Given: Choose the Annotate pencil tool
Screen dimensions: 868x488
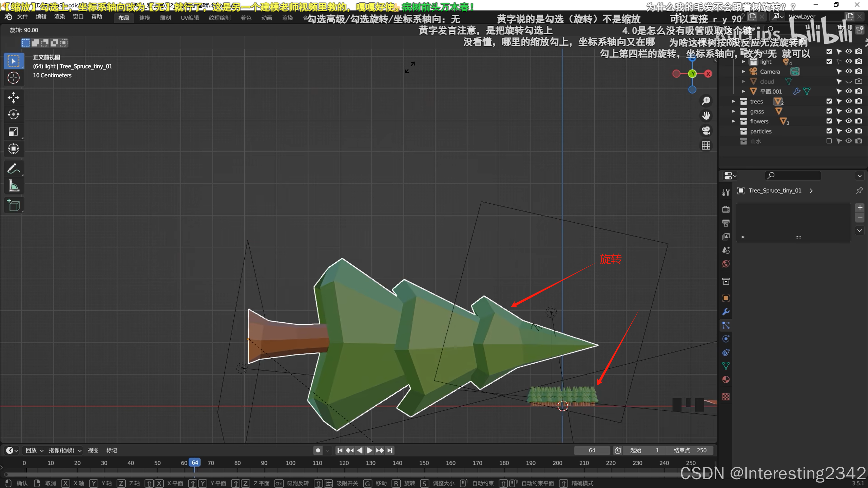Looking at the screenshot, I should (x=14, y=168).
